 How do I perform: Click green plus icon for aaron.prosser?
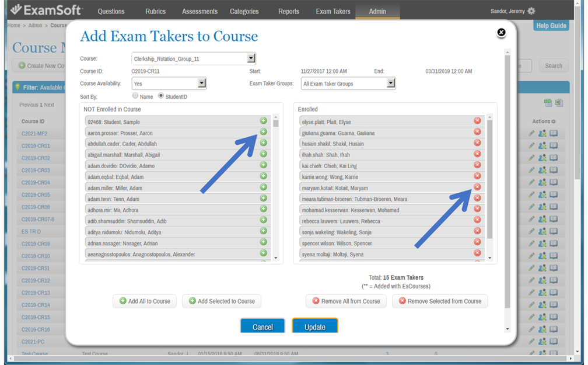click(263, 132)
